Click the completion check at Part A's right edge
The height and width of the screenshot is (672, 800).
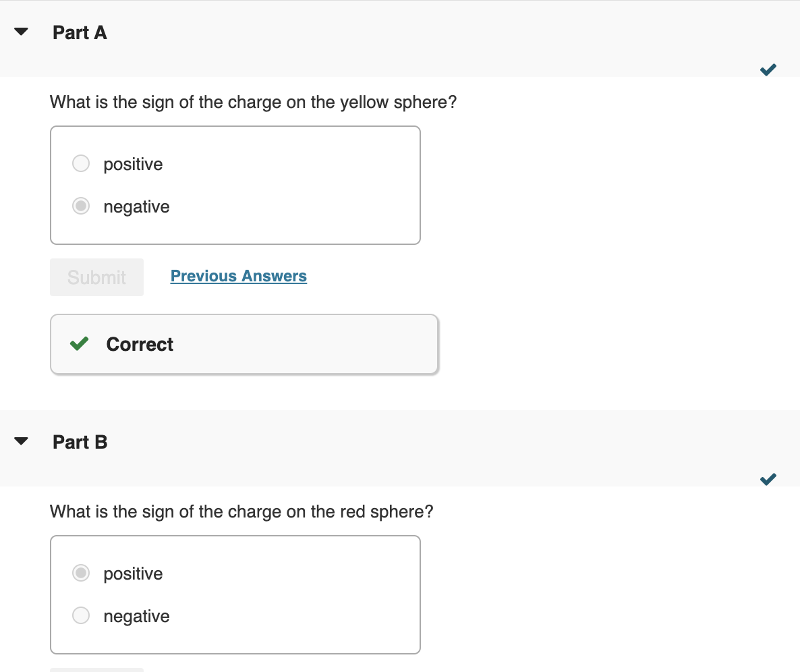pos(768,69)
